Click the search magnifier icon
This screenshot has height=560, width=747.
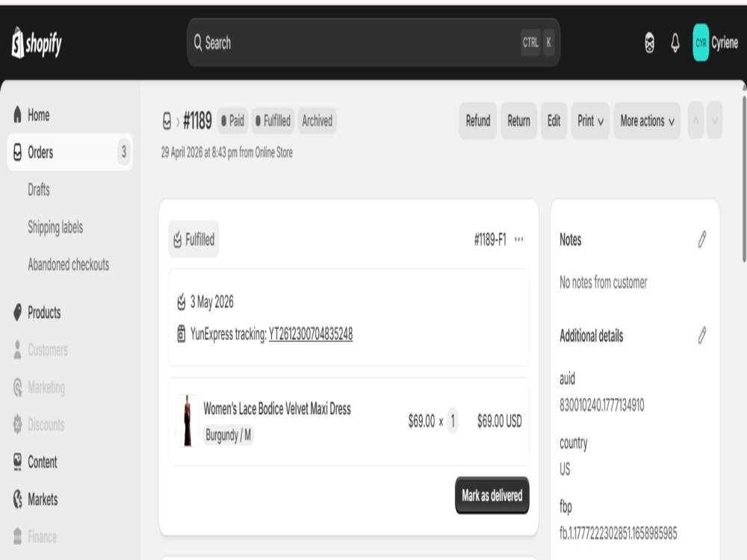coord(198,43)
